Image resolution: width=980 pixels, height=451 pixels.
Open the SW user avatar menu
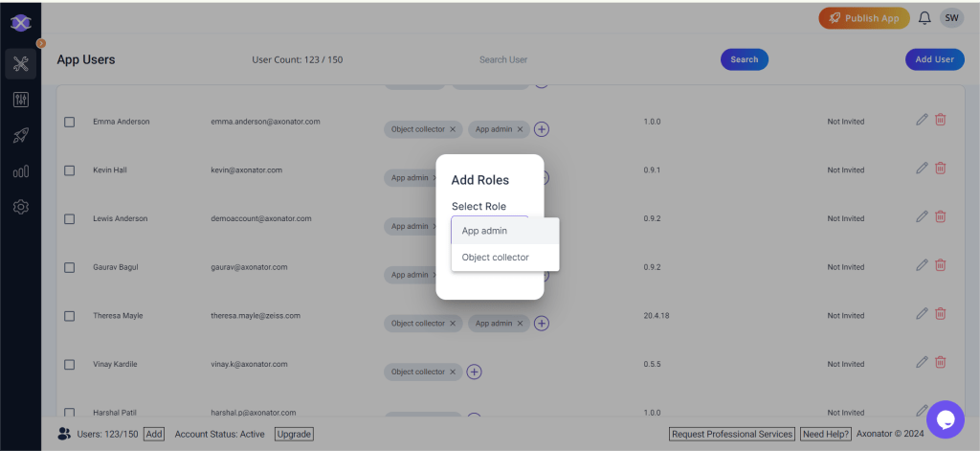951,18
